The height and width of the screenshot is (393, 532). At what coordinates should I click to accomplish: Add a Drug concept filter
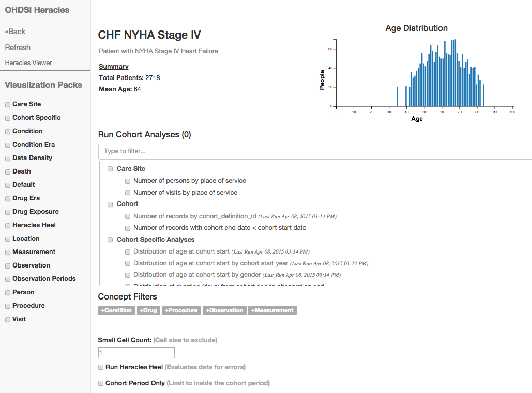pyautogui.click(x=148, y=310)
